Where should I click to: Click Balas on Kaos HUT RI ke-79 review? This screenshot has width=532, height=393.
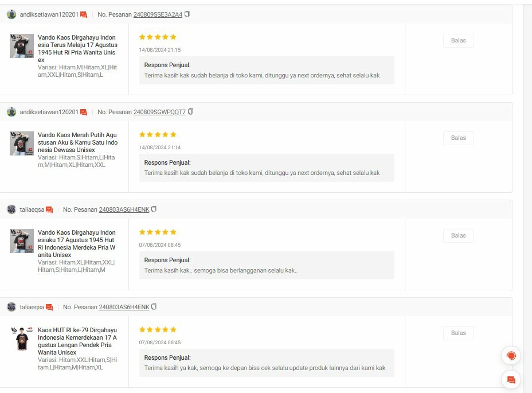(458, 333)
